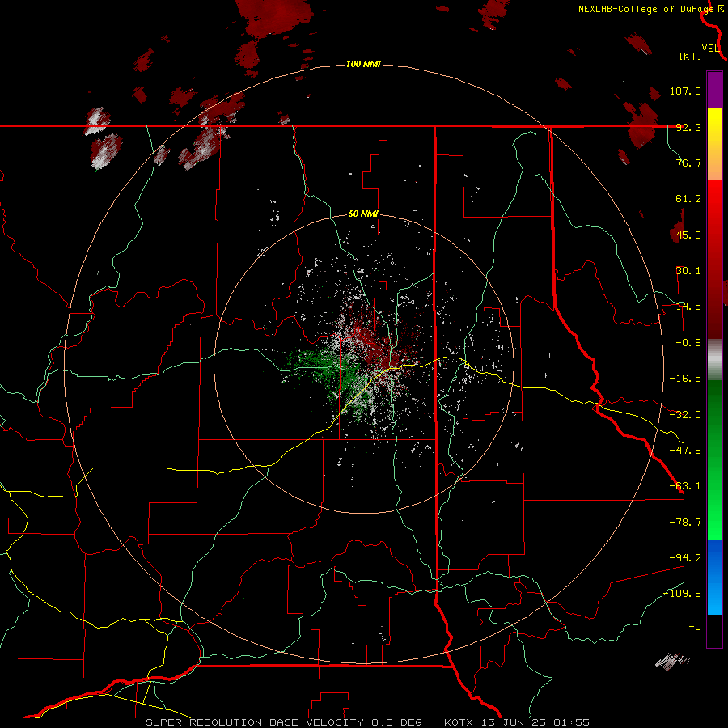The height and width of the screenshot is (728, 728).
Task: Click the 30.1 velocity scale value
Action: click(688, 271)
